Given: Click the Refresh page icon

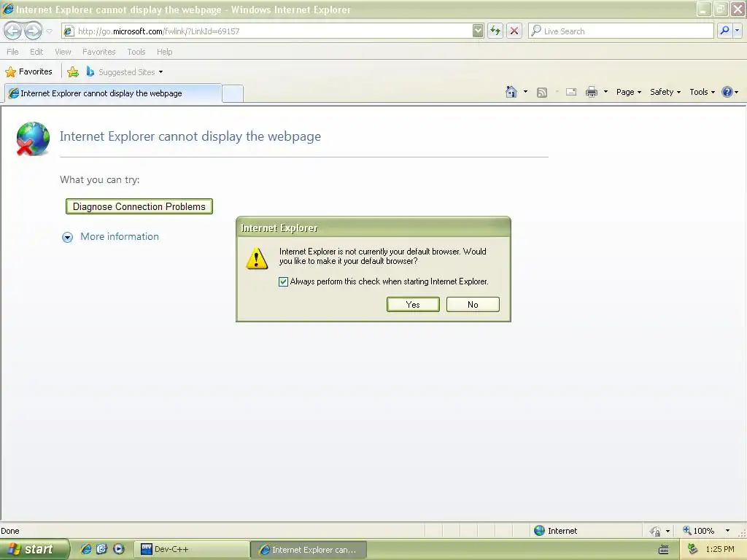Looking at the screenshot, I should click(x=495, y=31).
